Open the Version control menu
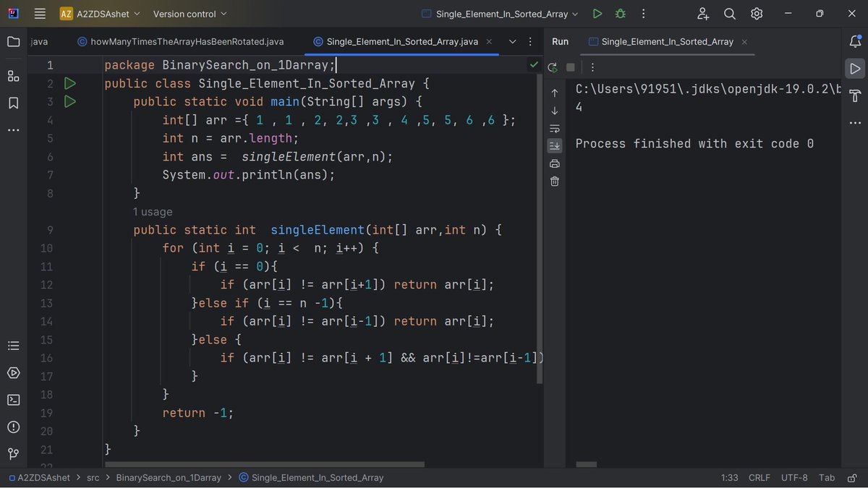The height and width of the screenshot is (488, 868). [184, 13]
